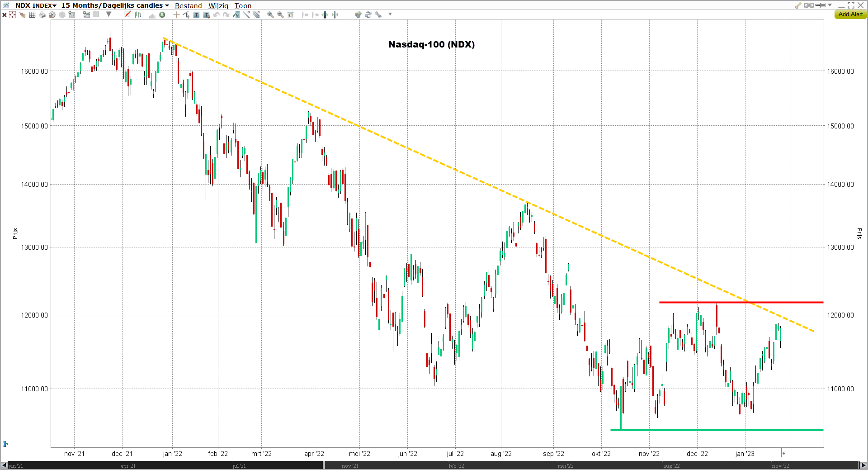Select the hand pointer tool icon

point(22,15)
